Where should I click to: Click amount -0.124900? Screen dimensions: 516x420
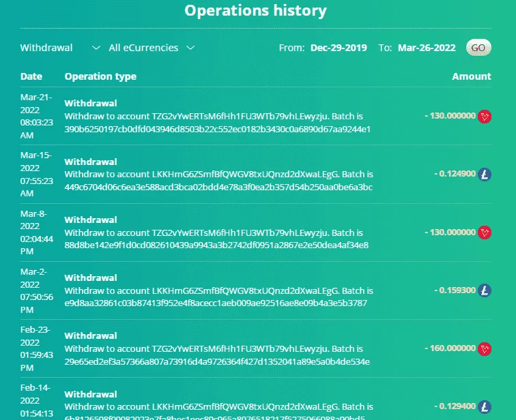coord(455,174)
